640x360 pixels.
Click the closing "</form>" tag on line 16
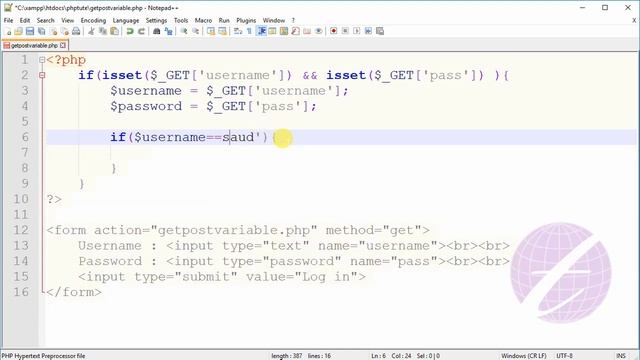(x=74, y=292)
